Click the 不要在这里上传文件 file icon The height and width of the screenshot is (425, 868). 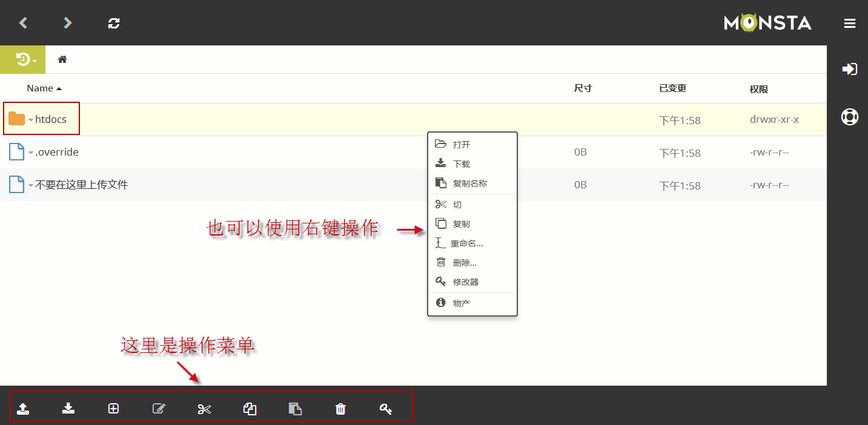point(17,185)
